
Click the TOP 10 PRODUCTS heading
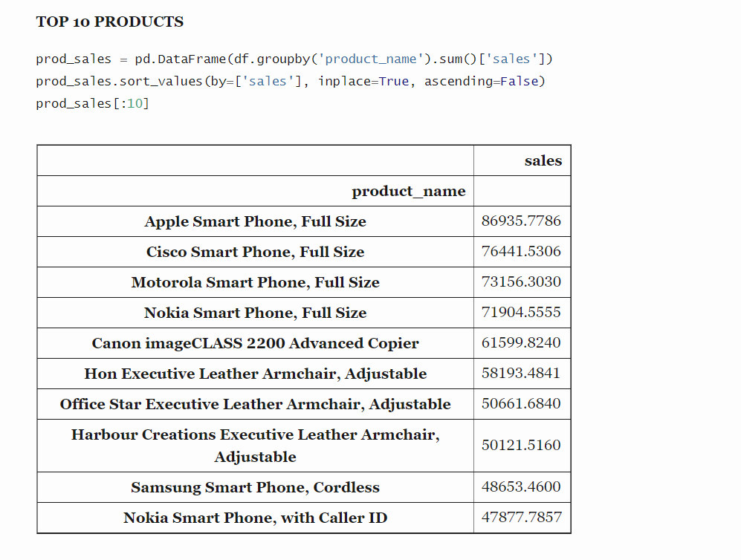[x=110, y=22]
